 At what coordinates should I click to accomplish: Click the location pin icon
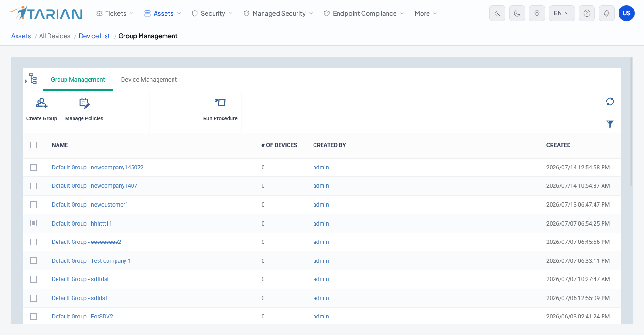[x=537, y=13]
